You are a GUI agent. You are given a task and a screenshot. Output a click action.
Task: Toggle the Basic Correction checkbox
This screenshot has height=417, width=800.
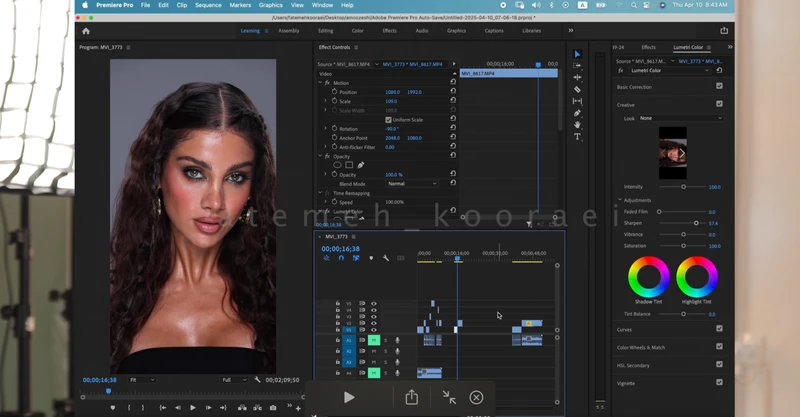[719, 86]
